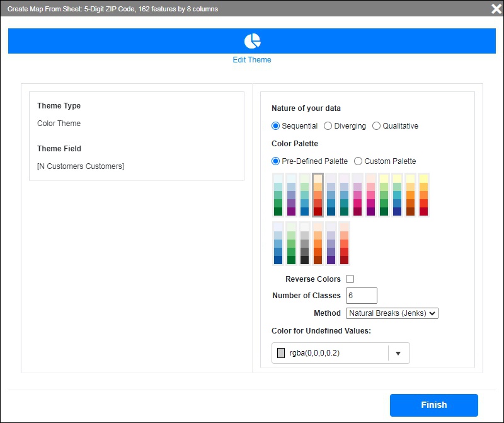Click the pie chart Color Theme icon
504x423 pixels.
[252, 40]
